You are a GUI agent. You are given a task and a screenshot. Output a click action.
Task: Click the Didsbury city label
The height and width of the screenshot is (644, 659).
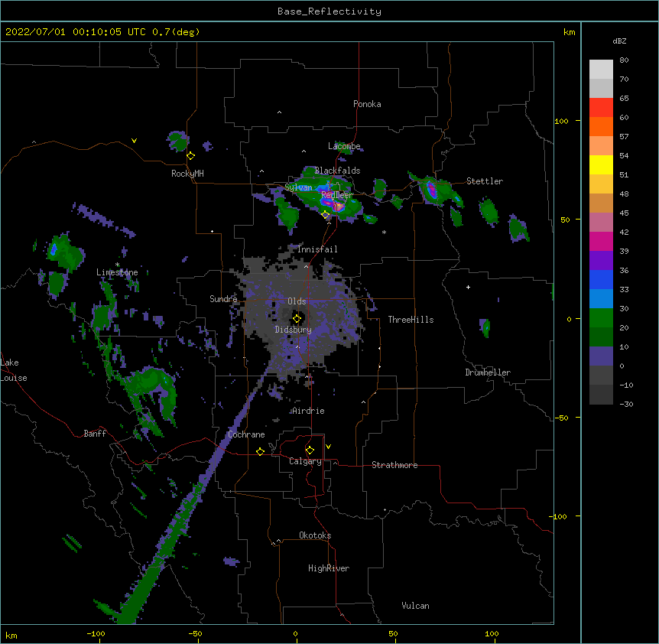293,330
